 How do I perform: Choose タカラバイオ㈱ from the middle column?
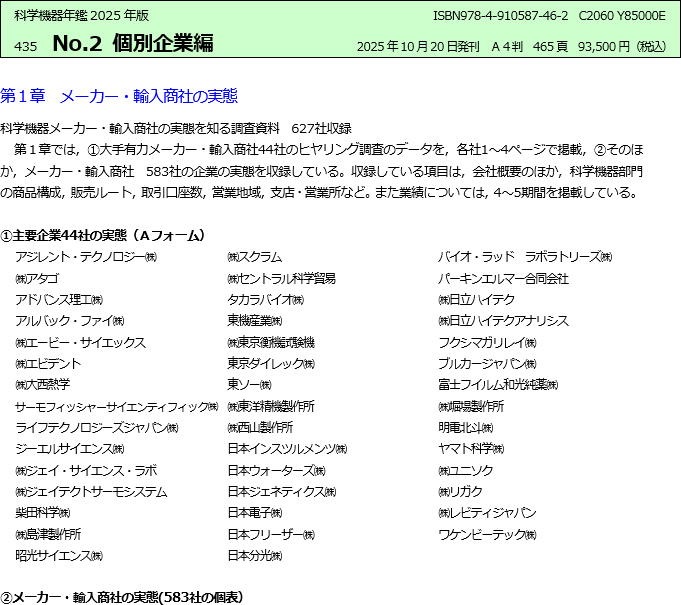(264, 300)
